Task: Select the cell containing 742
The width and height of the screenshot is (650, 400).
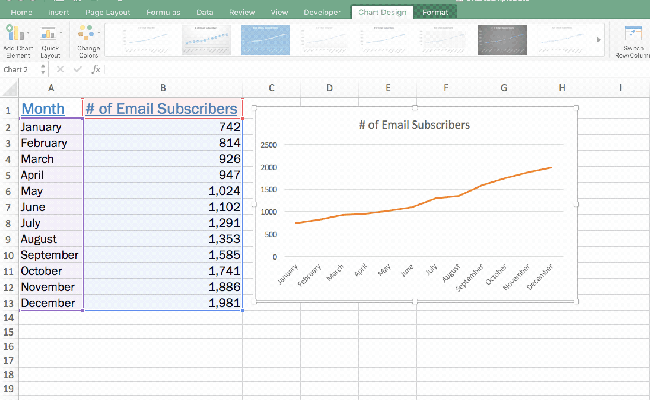Action: [163, 127]
